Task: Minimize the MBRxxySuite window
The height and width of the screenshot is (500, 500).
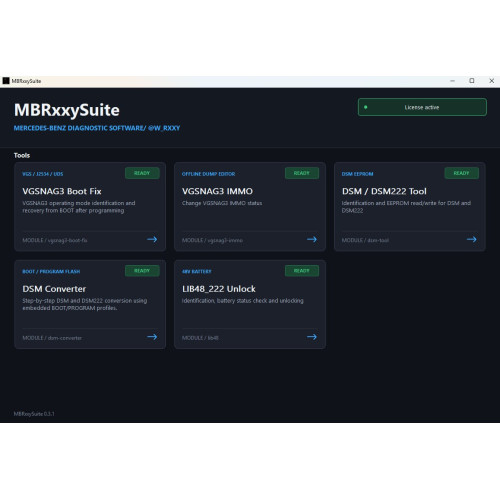Action: tap(452, 81)
